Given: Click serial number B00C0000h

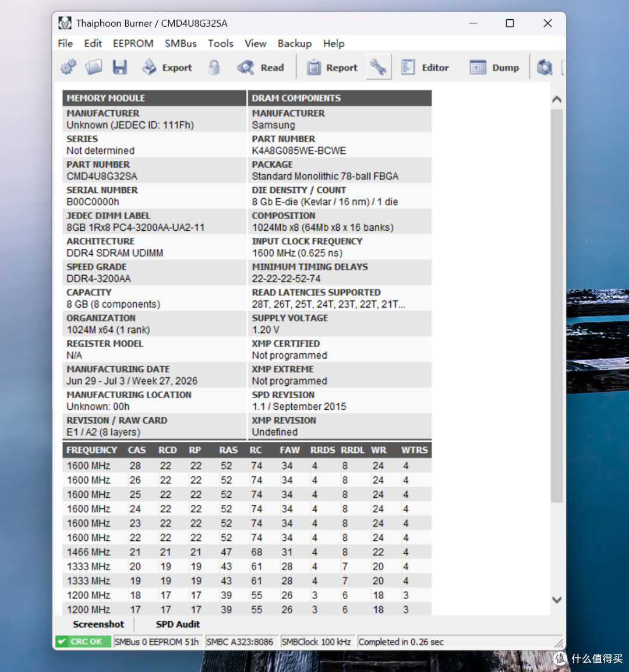Looking at the screenshot, I should click(93, 202).
